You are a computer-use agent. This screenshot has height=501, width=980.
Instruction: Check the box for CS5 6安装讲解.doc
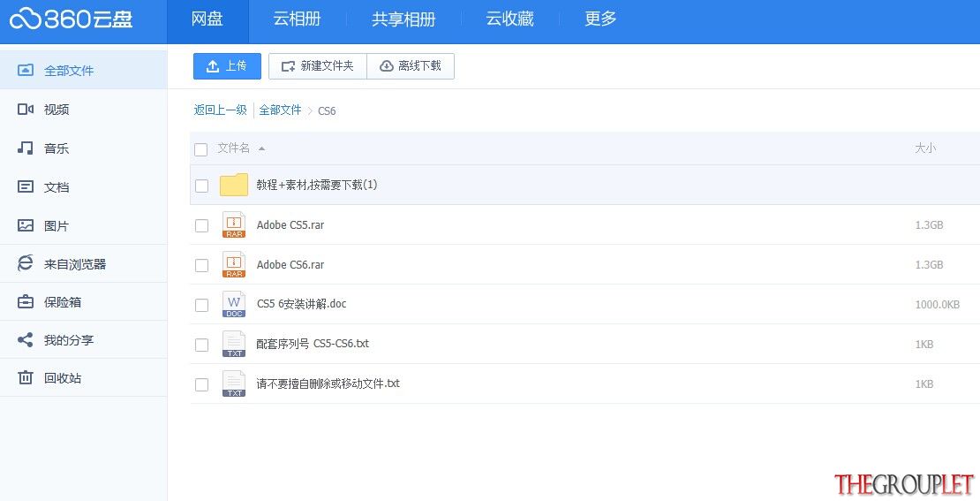201,305
